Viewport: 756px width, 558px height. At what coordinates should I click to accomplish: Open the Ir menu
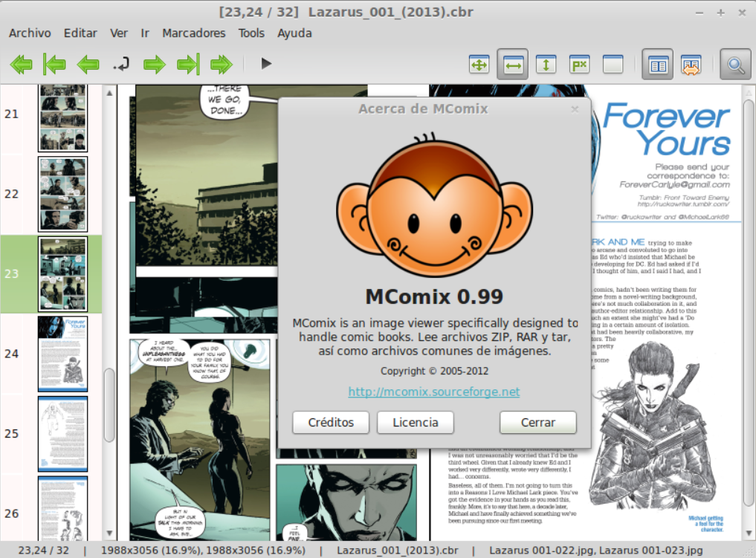[145, 33]
